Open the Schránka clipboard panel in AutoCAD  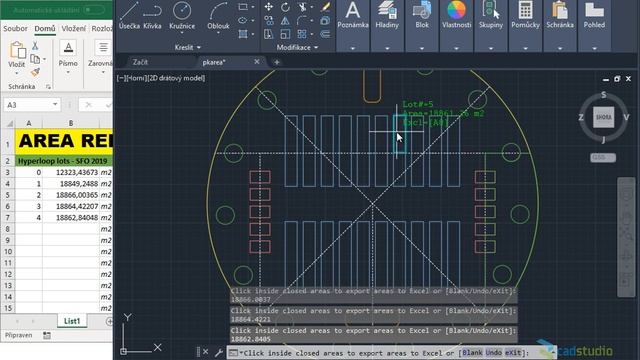coord(560,25)
